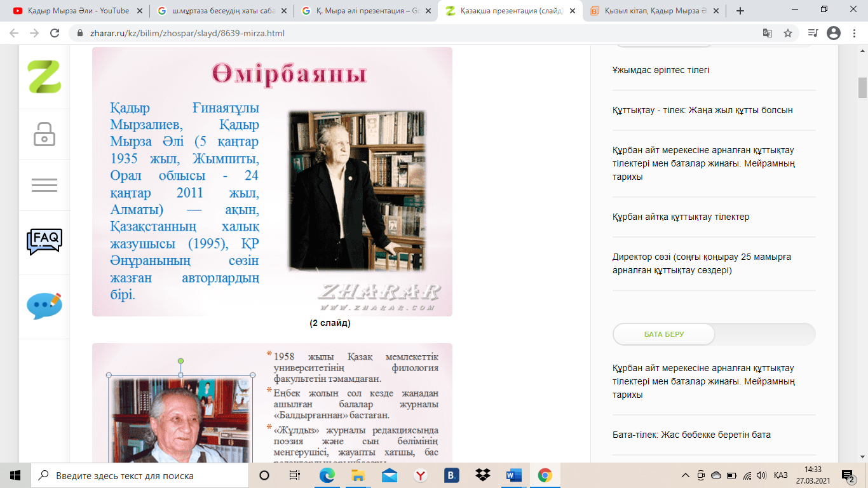Open the FAQ icon in the sidebar
Image resolution: width=868 pixels, height=488 pixels.
(x=44, y=241)
